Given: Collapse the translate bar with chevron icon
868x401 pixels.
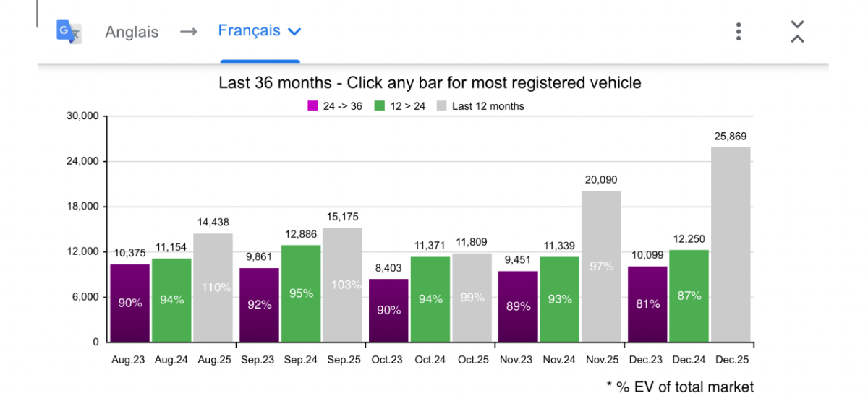Looking at the screenshot, I should (797, 32).
